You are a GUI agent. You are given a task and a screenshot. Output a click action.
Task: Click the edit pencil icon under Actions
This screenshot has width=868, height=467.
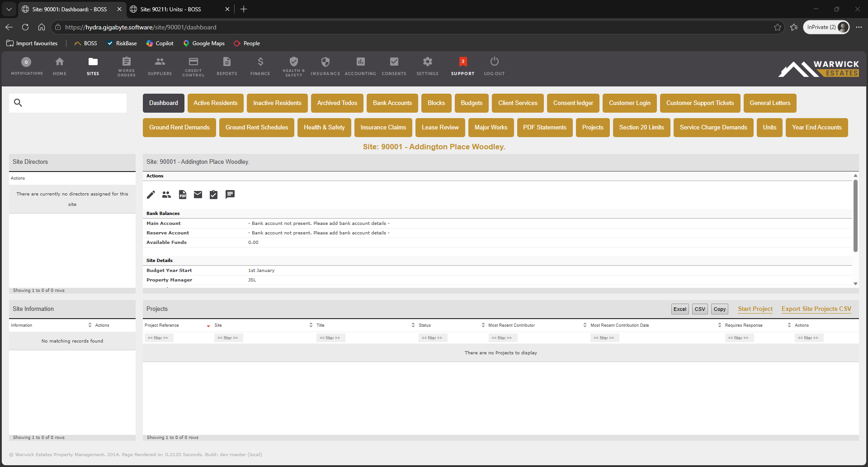[151, 195]
